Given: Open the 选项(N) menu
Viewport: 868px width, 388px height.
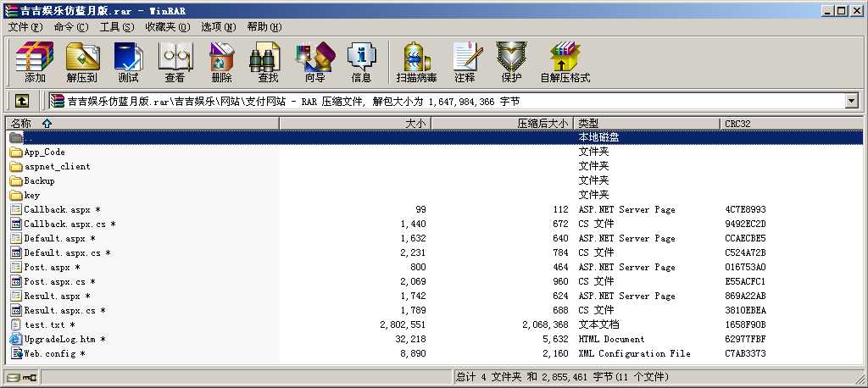Looking at the screenshot, I should [218, 27].
